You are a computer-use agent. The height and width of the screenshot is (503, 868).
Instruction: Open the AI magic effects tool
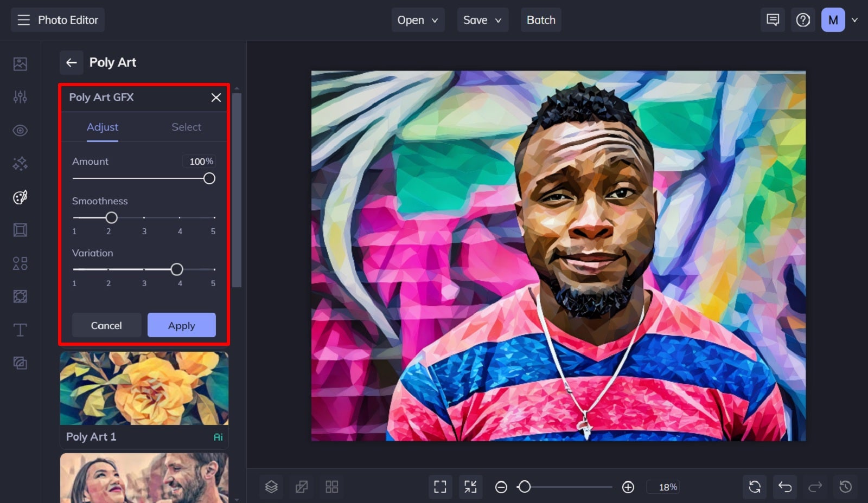click(20, 163)
